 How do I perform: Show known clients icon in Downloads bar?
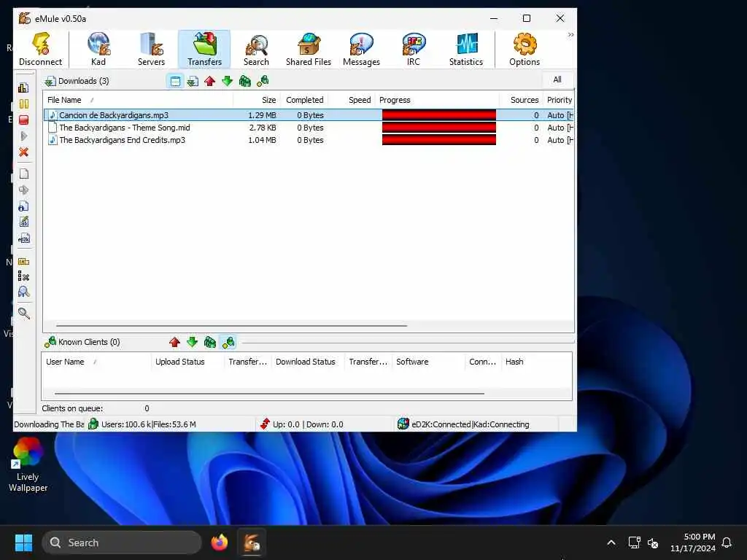click(x=263, y=81)
